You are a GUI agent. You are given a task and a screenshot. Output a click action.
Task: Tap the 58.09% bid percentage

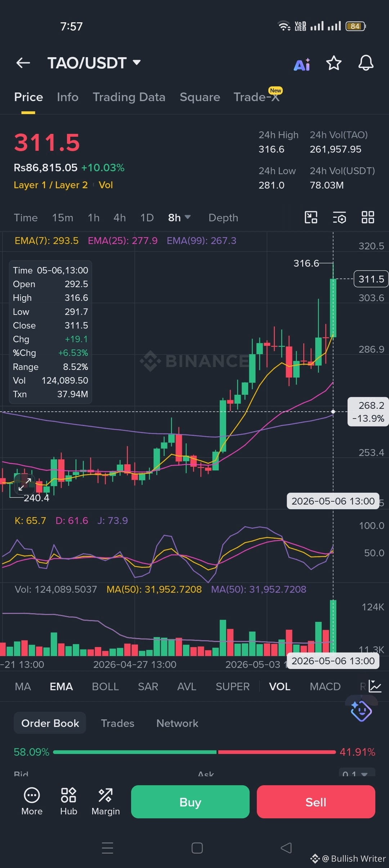pos(31,752)
